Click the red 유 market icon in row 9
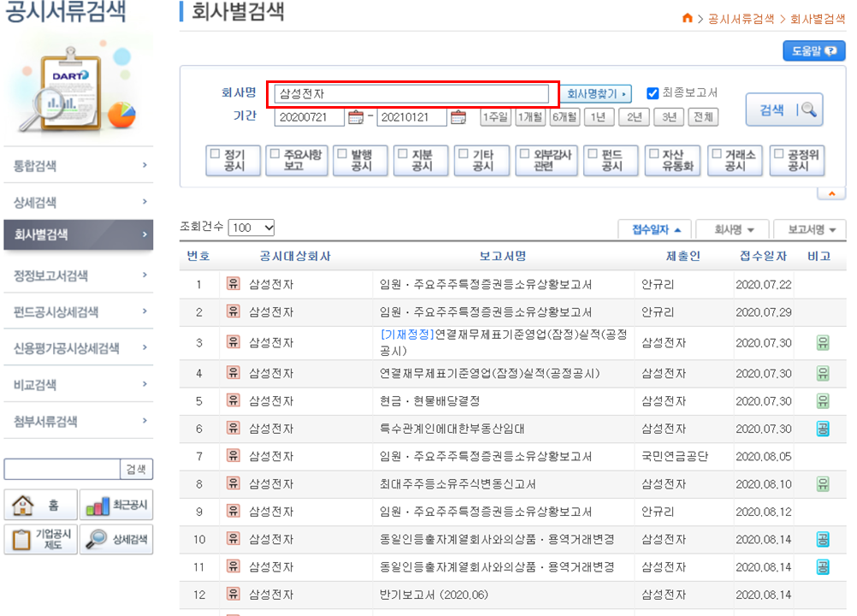This screenshot has width=857, height=616. [233, 511]
